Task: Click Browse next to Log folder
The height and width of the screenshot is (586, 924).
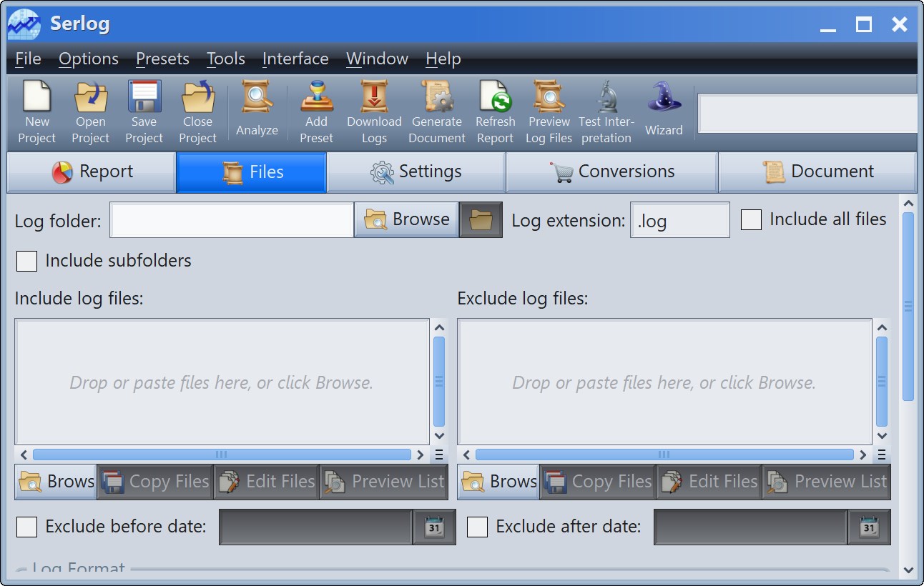Action: pos(407,219)
